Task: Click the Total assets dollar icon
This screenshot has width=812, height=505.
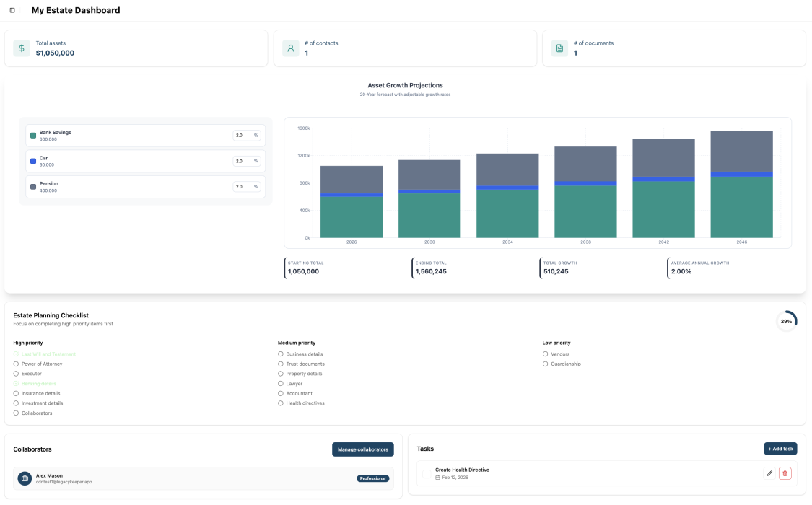Action: click(x=21, y=47)
